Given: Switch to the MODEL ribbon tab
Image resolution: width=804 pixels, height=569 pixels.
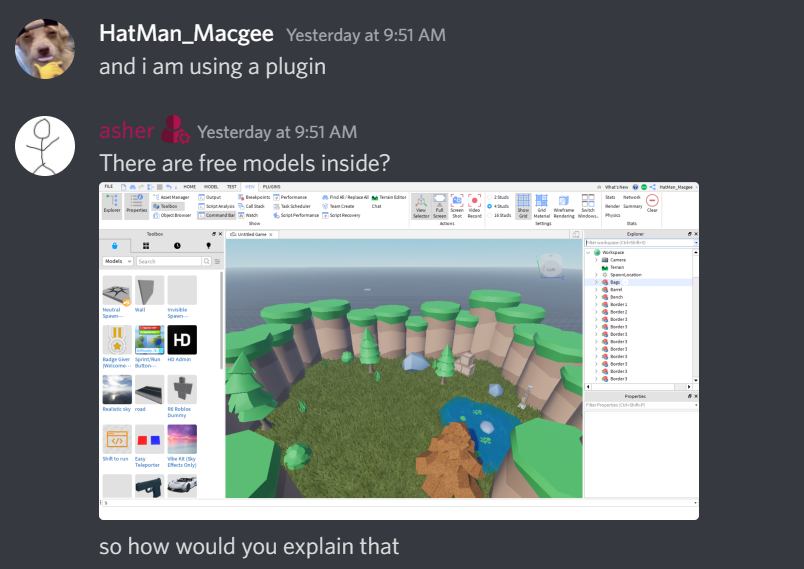Looking at the screenshot, I should [x=211, y=187].
